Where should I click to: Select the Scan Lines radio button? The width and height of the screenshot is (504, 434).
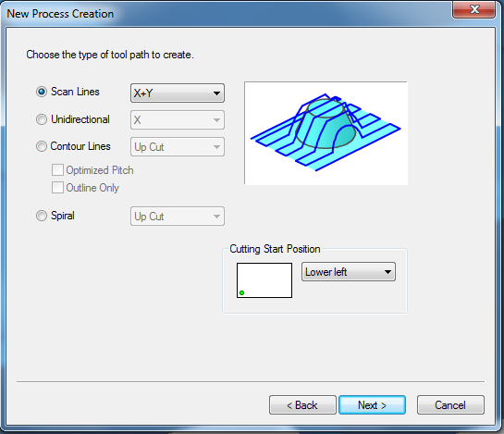pos(42,92)
